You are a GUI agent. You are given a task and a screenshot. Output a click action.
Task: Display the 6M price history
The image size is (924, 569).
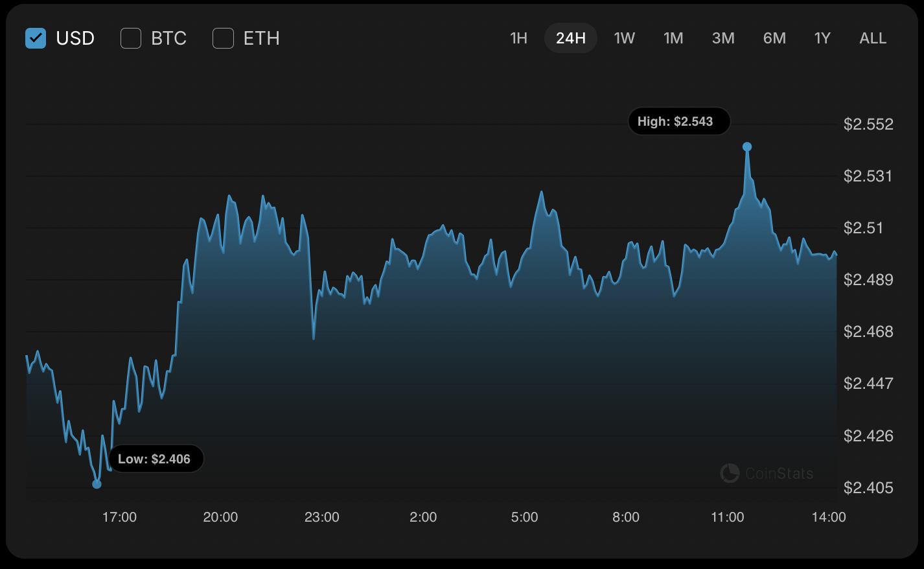tap(774, 38)
